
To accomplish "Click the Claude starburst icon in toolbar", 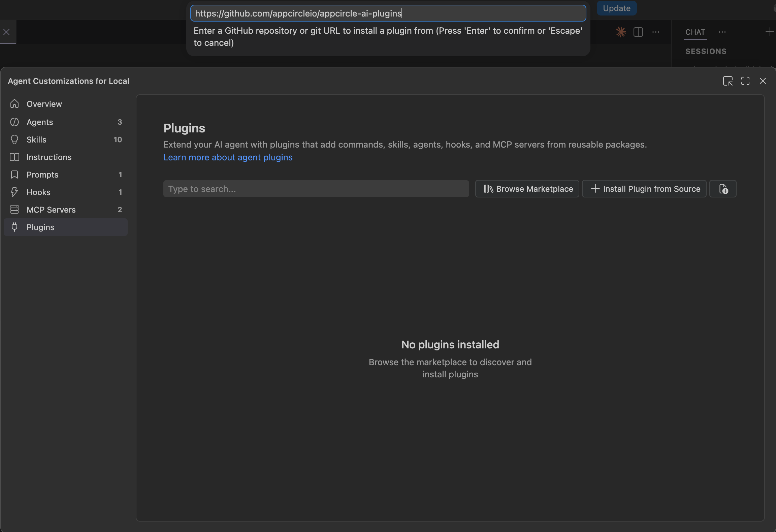I will coord(621,32).
